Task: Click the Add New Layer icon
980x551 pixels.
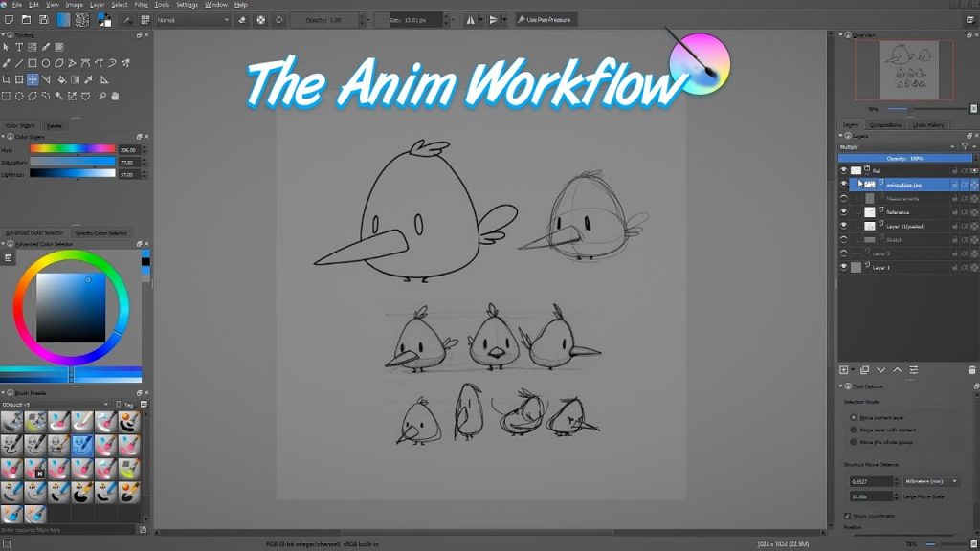Action: [x=843, y=369]
